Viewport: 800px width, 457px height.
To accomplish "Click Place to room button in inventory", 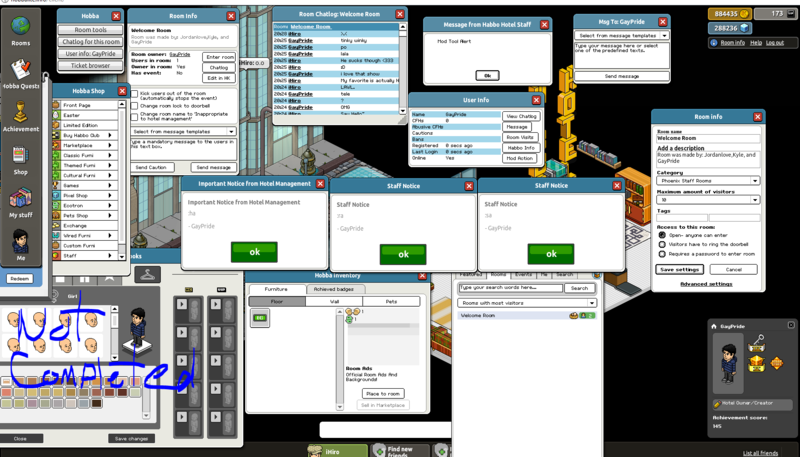I will (383, 394).
